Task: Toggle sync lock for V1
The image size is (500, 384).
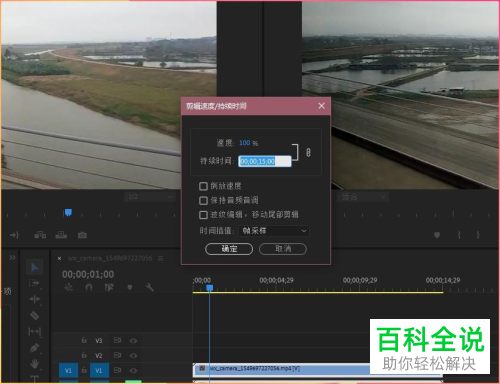Action: click(117, 370)
